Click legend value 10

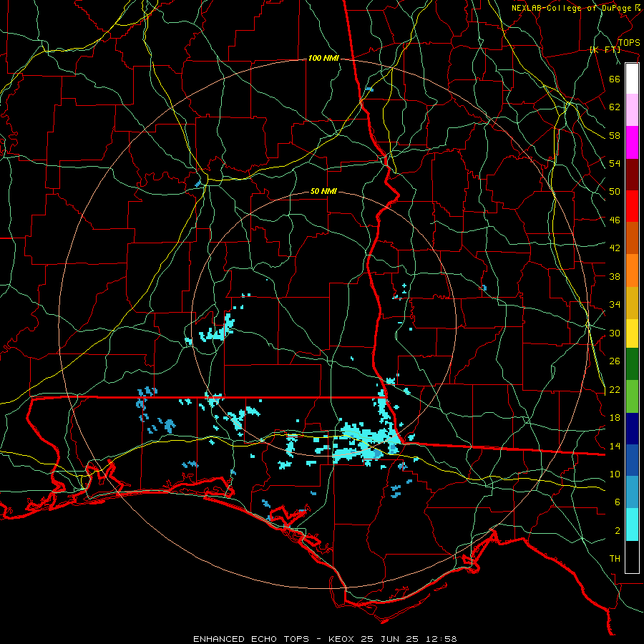(x=615, y=474)
